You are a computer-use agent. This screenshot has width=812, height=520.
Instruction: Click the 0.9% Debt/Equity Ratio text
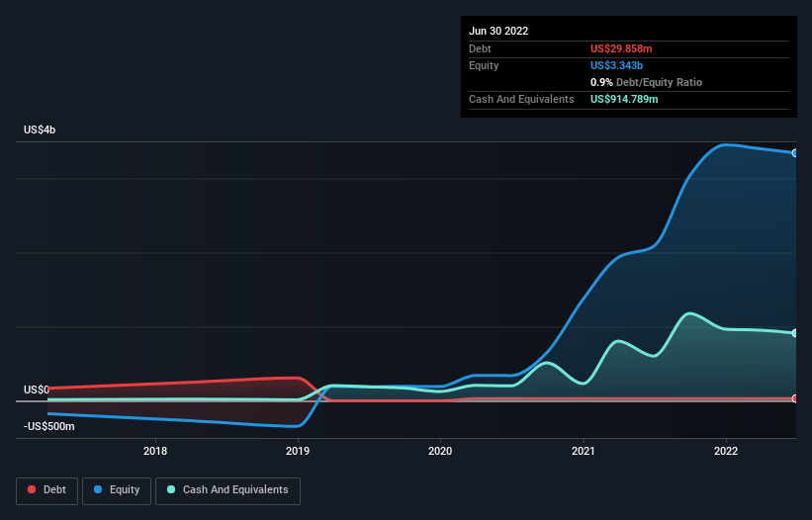(x=646, y=82)
